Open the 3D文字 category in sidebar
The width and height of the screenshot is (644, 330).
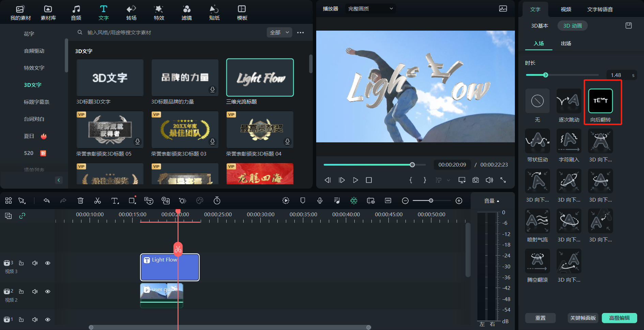tap(33, 85)
